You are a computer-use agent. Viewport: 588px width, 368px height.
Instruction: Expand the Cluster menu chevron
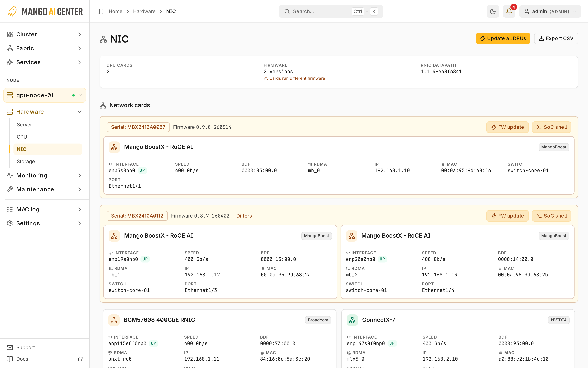(79, 34)
